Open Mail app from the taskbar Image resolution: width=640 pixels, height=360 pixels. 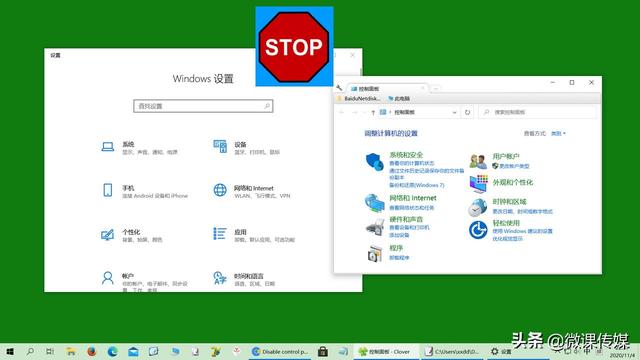[x=133, y=351]
